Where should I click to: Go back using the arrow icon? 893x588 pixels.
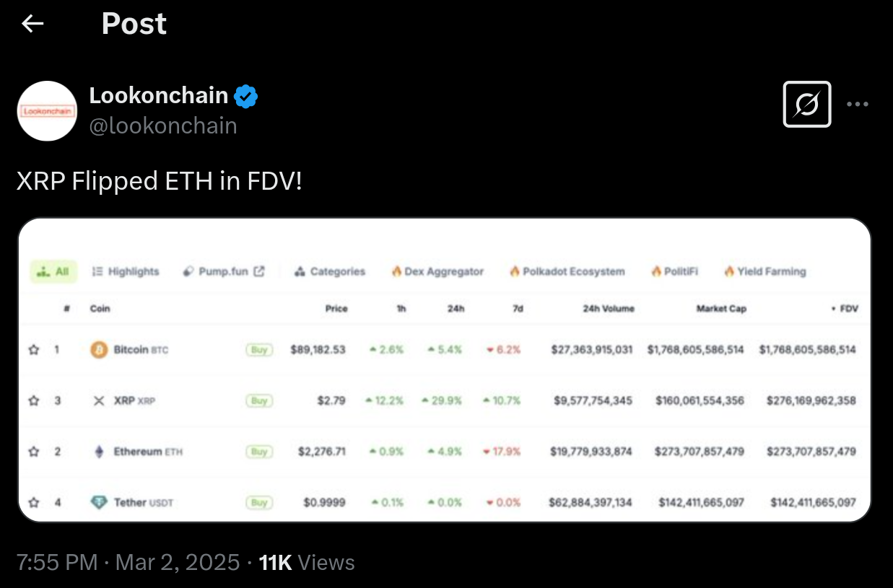coord(32,24)
